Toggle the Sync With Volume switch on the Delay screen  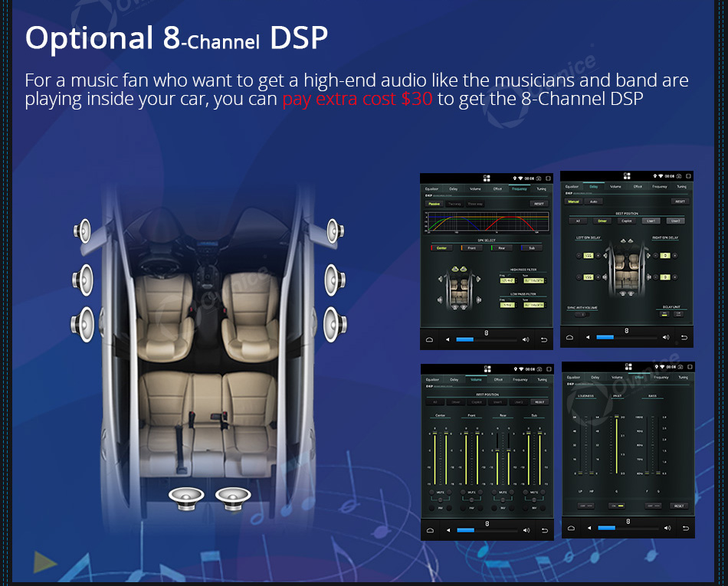pos(582,315)
